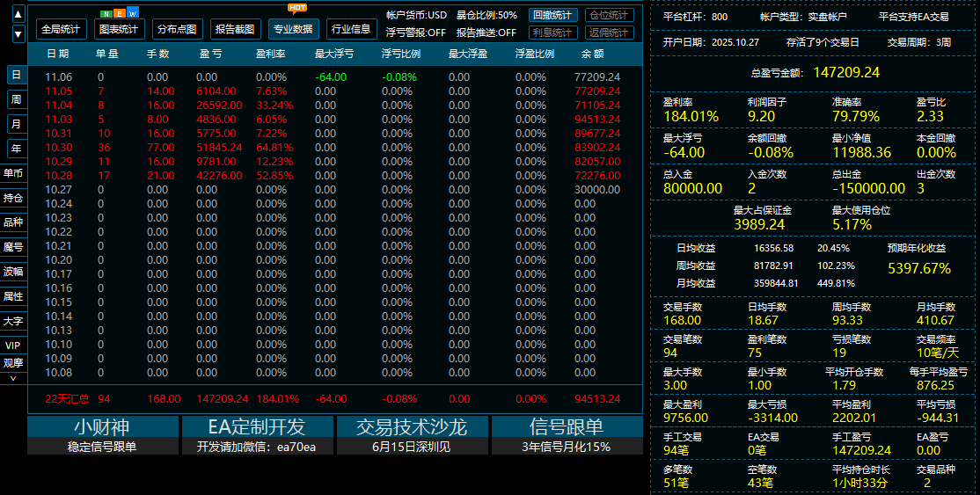This screenshot has height=495, width=980.
Task: Click the 回撤统计 button
Action: pos(552,15)
